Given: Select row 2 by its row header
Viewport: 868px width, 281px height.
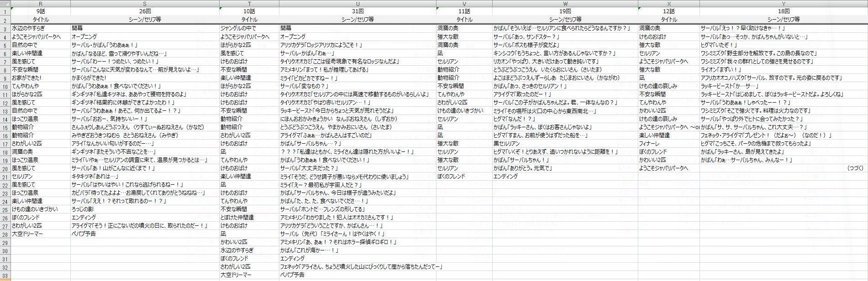Looking at the screenshot, I should [5, 20].
